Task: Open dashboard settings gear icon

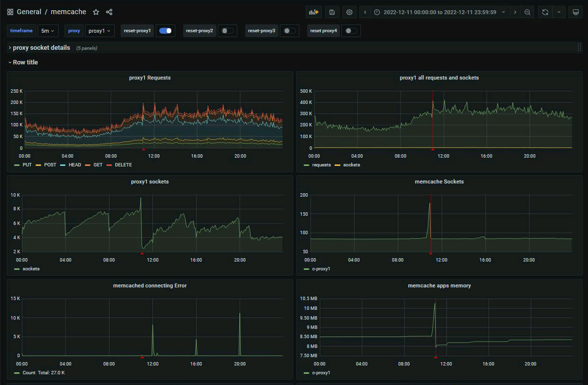Action: (x=349, y=12)
